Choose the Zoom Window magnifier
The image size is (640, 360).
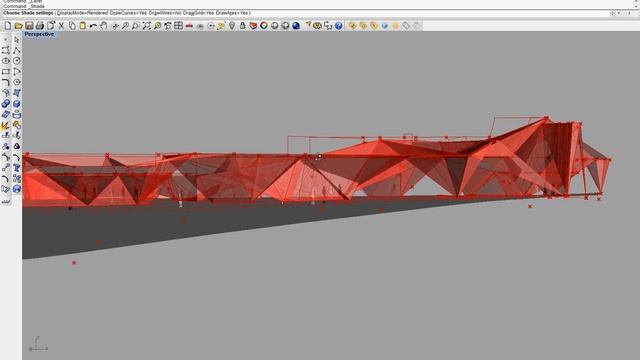136,26
